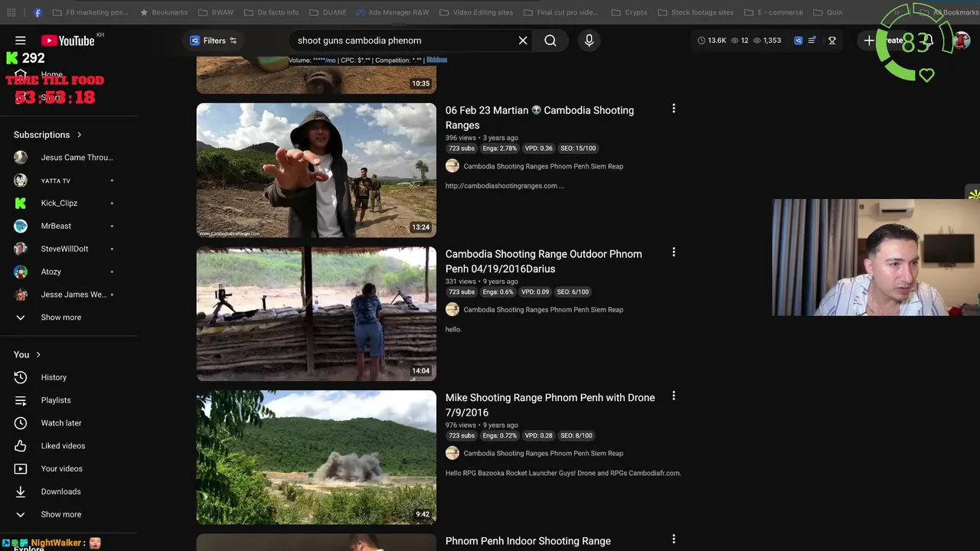This screenshot has height=551, width=980.
Task: Start voice search with the microphone
Action: (589, 41)
